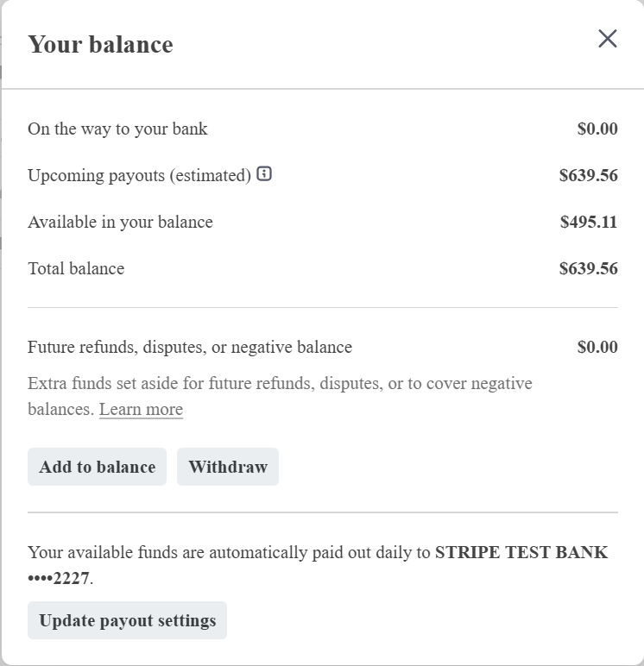Select the account number ending in 2227

(59, 578)
